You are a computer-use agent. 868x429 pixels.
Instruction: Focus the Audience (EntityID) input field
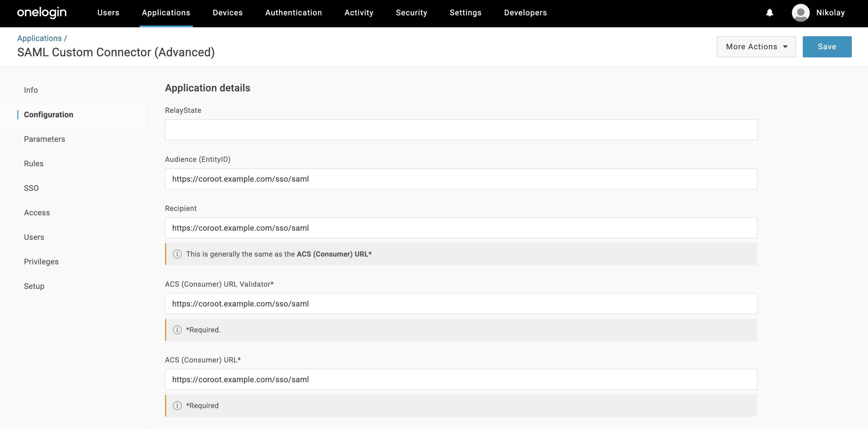(461, 179)
